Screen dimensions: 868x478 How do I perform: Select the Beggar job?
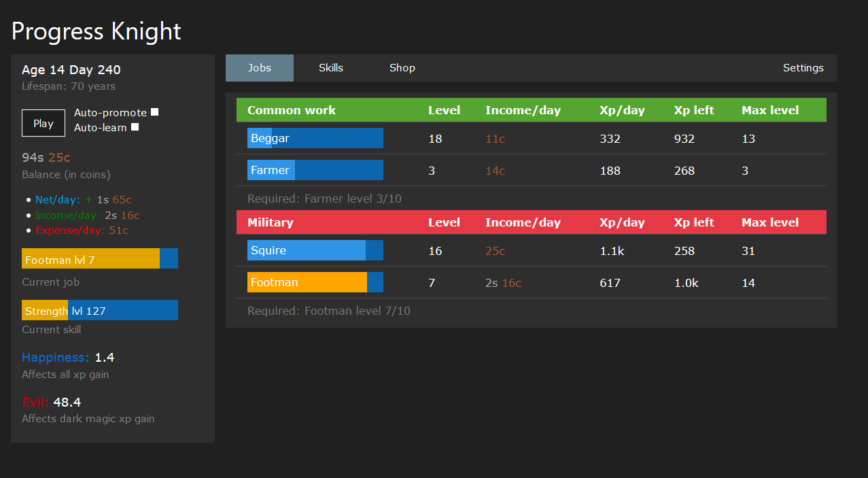[x=315, y=138]
